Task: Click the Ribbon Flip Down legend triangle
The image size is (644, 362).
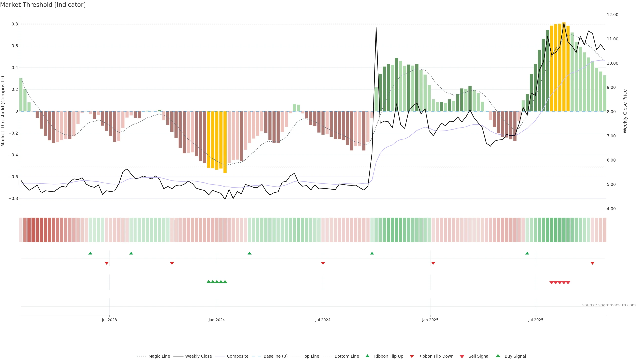Action: tap(412, 356)
